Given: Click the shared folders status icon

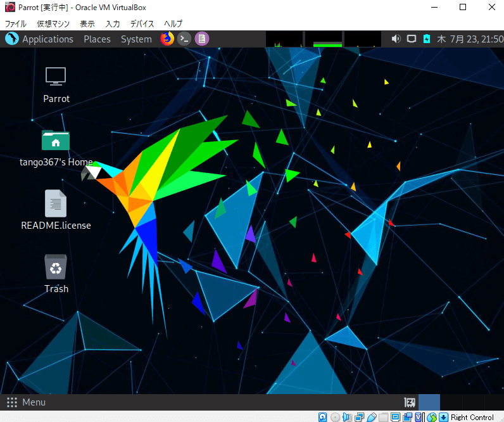Looking at the screenshot, I should pos(384,417).
